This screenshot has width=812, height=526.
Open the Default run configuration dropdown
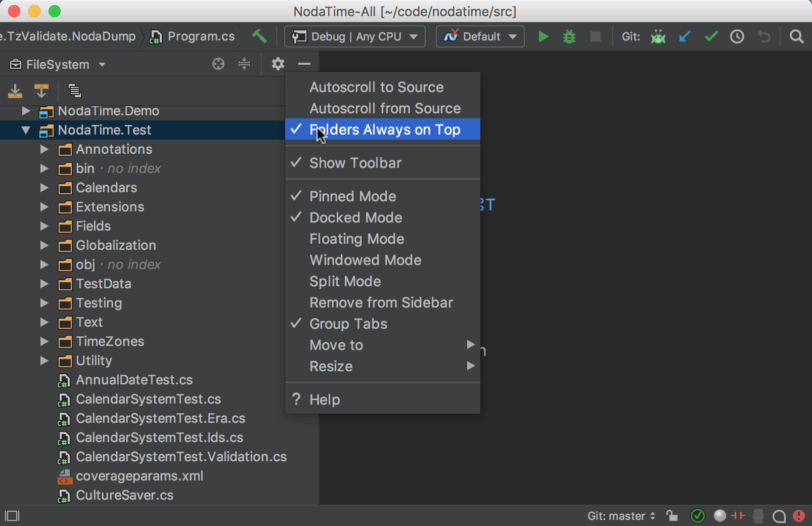(480, 36)
